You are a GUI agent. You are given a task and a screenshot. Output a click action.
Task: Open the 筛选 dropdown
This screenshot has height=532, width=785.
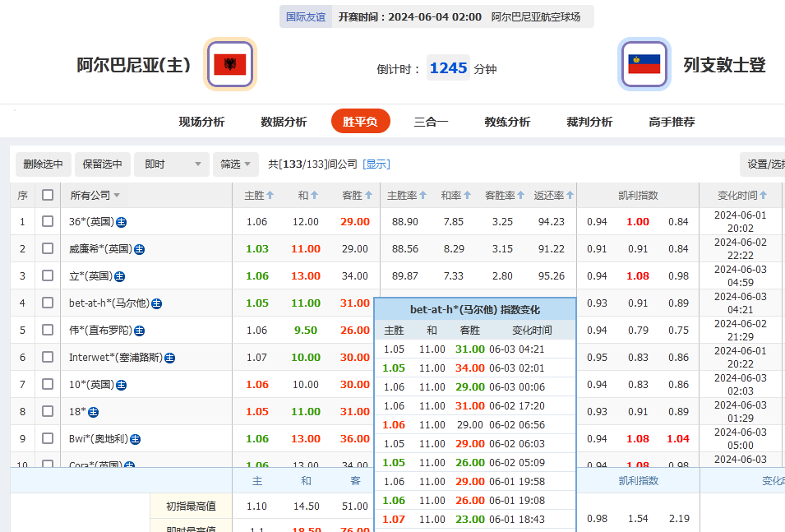(x=235, y=164)
